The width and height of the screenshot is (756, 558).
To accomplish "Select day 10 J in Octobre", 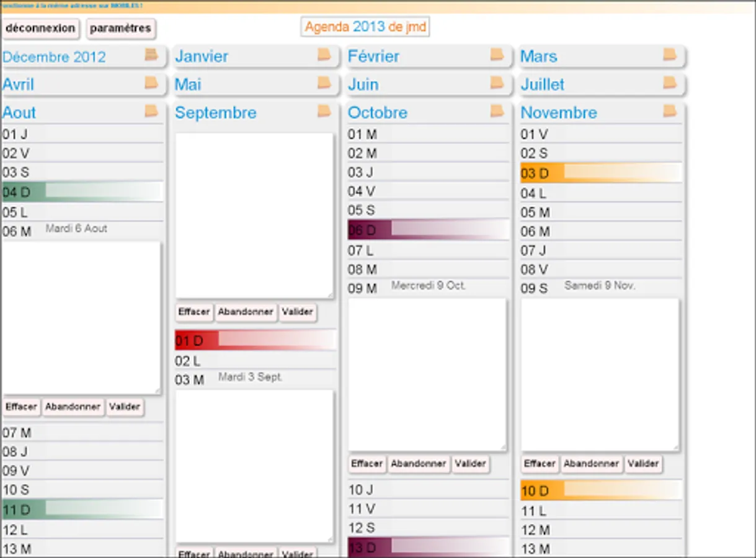I will [x=428, y=490].
